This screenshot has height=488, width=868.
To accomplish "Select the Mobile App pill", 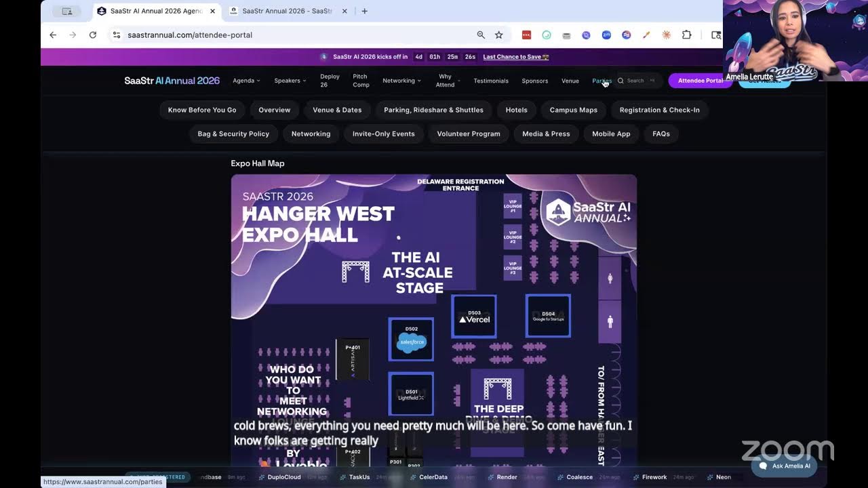I will pos(611,134).
